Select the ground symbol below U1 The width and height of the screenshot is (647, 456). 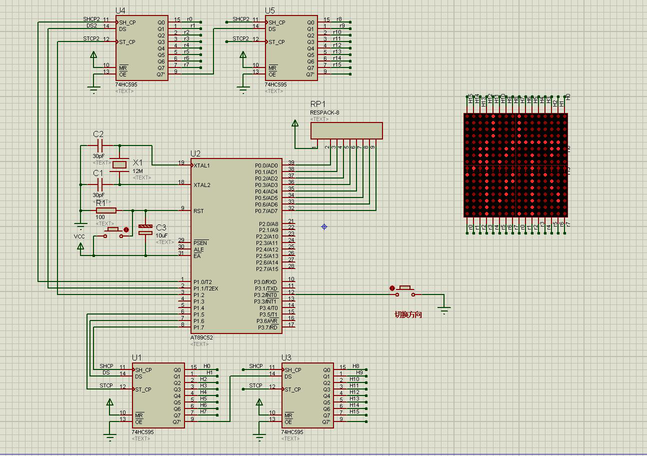(x=110, y=437)
